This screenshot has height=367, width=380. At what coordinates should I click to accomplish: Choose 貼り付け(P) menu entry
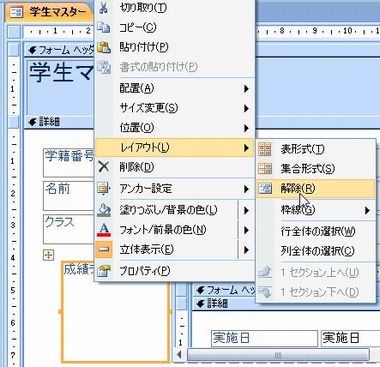175,47
